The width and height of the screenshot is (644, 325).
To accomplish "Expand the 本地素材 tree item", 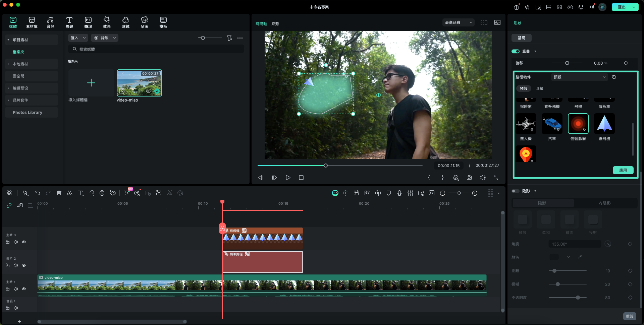I will point(8,64).
